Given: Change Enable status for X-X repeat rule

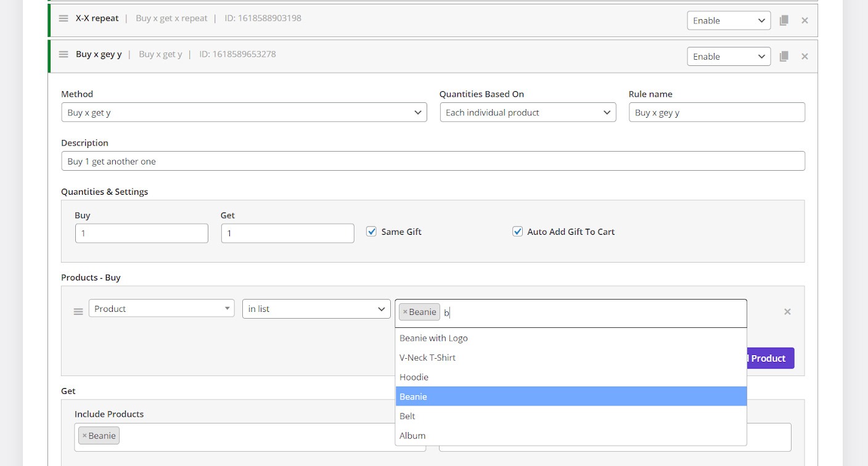Looking at the screenshot, I should [x=728, y=20].
